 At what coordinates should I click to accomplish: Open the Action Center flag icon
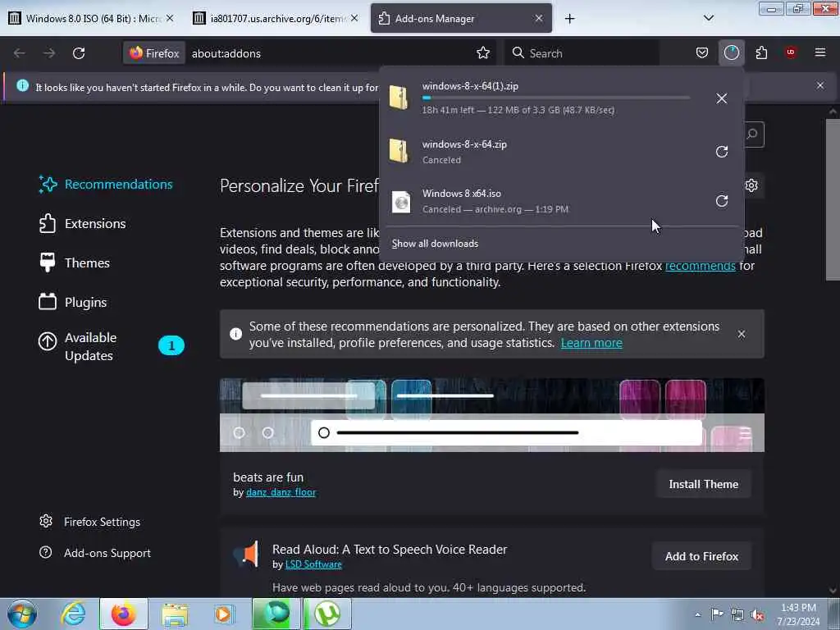[717, 614]
